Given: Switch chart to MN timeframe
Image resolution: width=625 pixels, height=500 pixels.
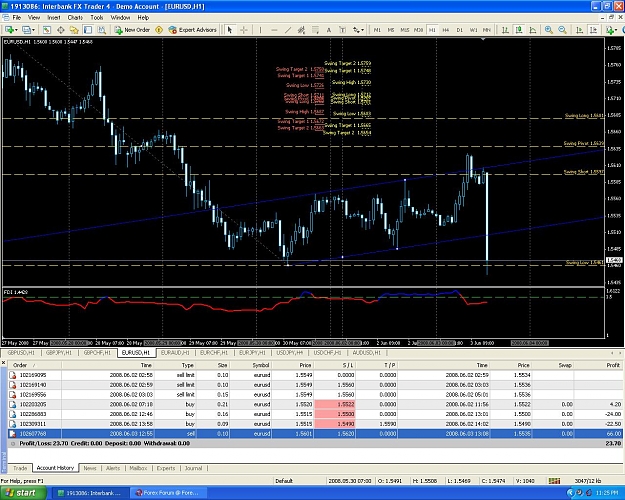Looking at the screenshot, I should point(487,30).
